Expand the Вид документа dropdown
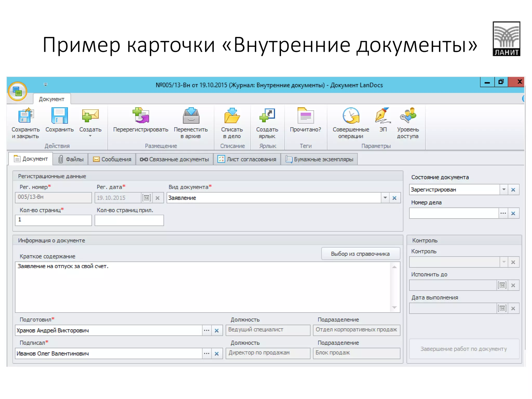Image resolution: width=532 pixels, height=399 pixels. 385,198
